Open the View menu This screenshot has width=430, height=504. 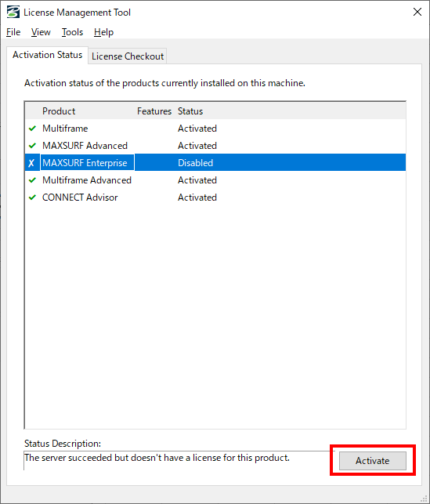(x=41, y=32)
